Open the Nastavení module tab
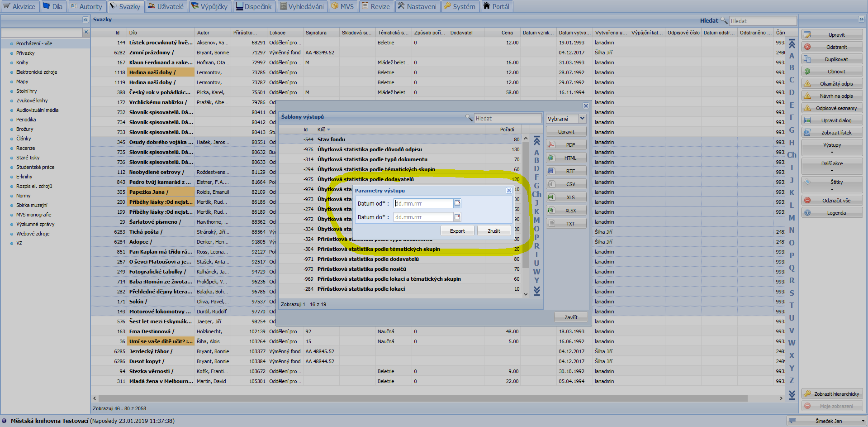This screenshot has width=868, height=427. 417,6
